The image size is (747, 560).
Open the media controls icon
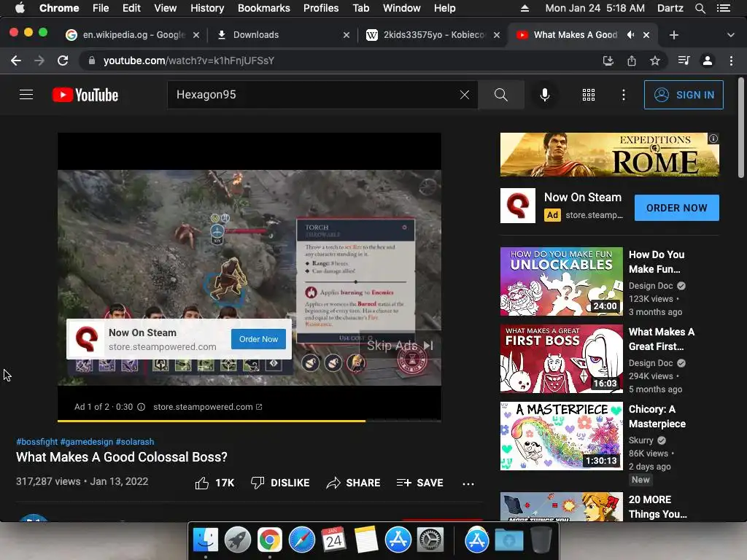pyautogui.click(x=684, y=61)
